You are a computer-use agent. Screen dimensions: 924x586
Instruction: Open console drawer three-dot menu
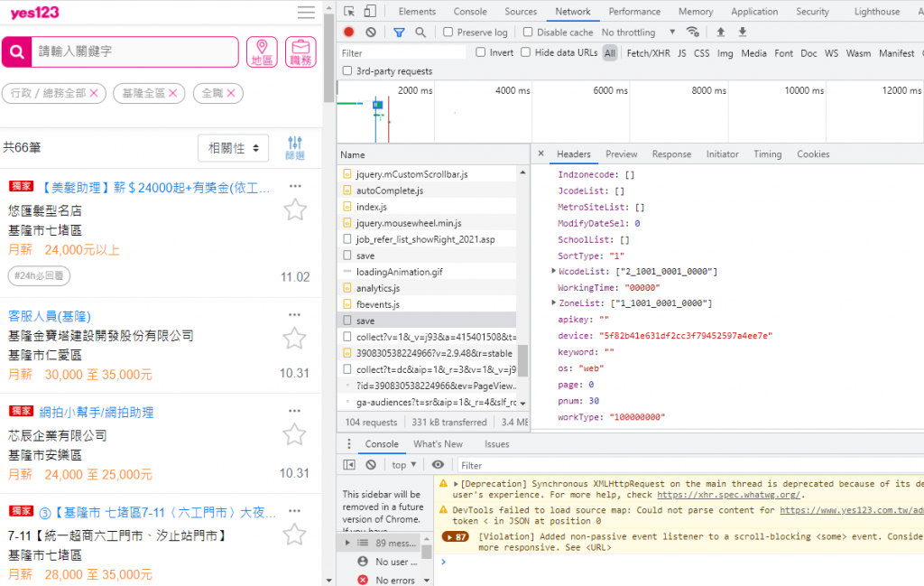tap(349, 444)
